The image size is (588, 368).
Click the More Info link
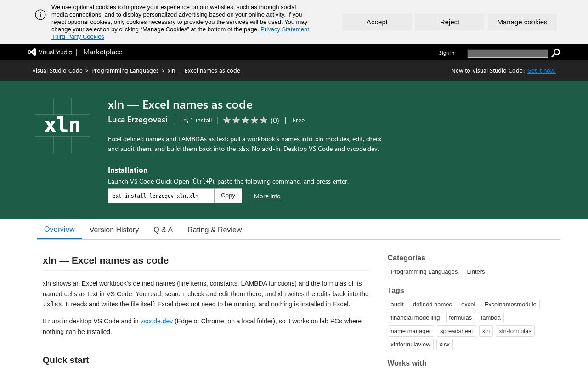(x=267, y=196)
